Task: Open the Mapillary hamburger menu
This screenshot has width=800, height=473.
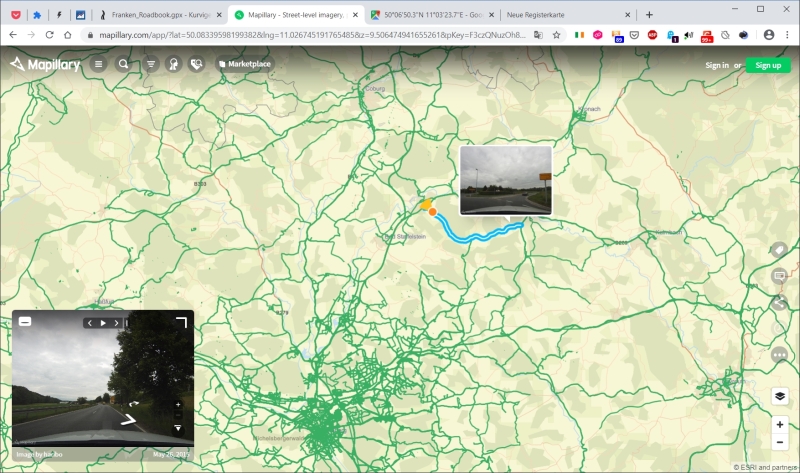Action: point(98,64)
